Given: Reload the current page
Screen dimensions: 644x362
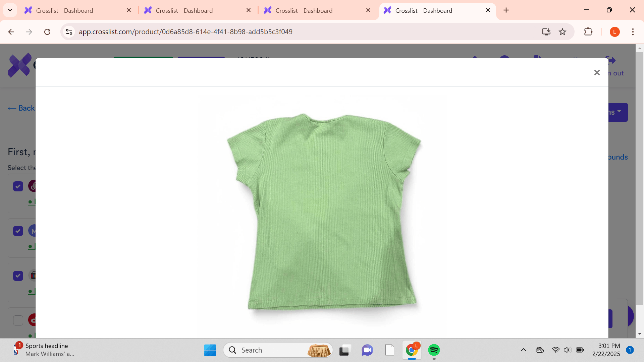Looking at the screenshot, I should (47, 32).
